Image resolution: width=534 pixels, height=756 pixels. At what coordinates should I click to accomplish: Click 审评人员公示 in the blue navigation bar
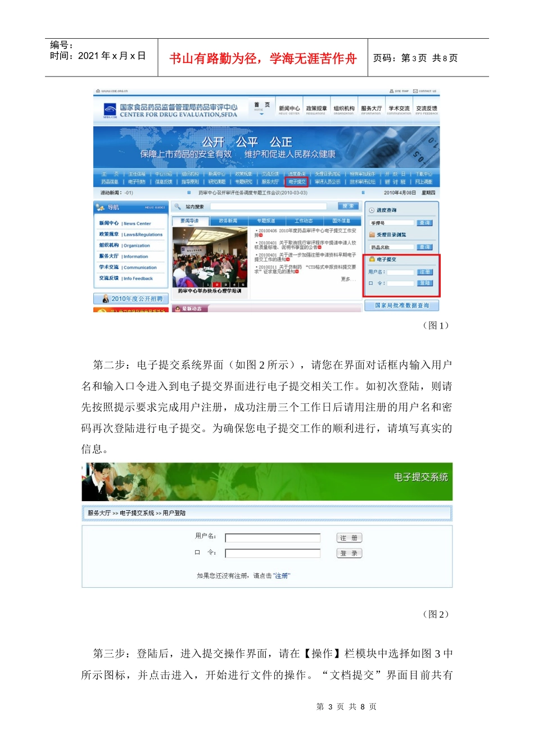click(x=327, y=182)
